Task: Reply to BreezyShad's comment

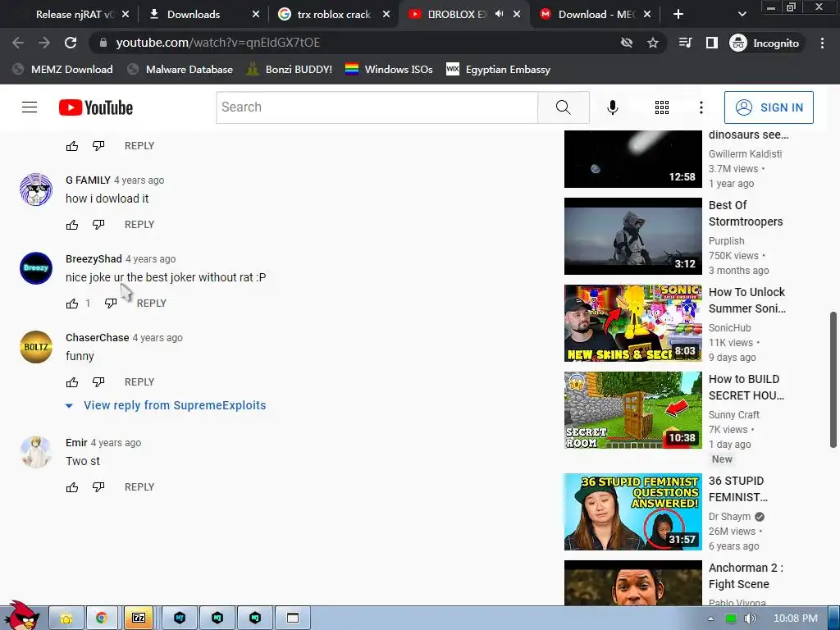Action: tap(152, 304)
